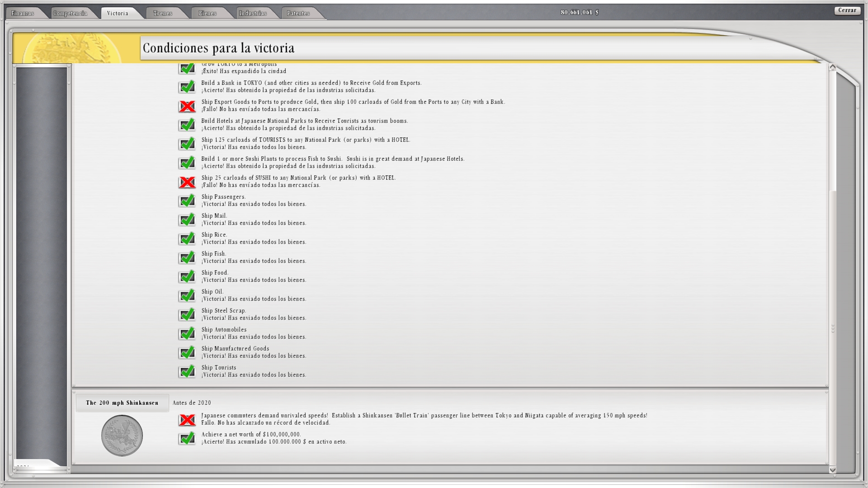This screenshot has height=488, width=868.
Task: Click text Ship Mail.
Action: click(214, 216)
